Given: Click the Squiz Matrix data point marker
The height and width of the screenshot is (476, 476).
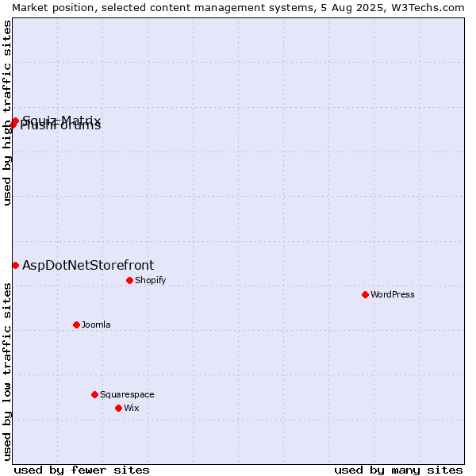Looking at the screenshot, I should tap(16, 121).
